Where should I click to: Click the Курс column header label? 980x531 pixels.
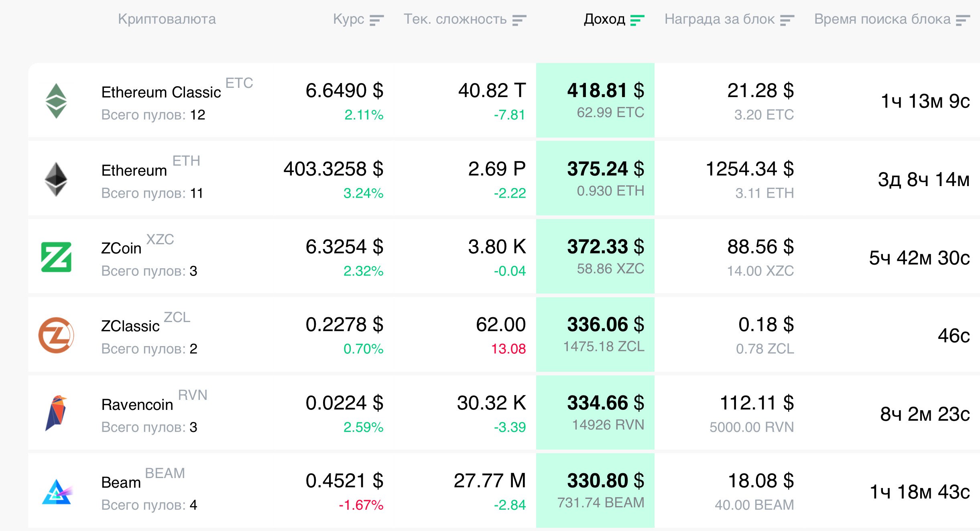pos(348,19)
